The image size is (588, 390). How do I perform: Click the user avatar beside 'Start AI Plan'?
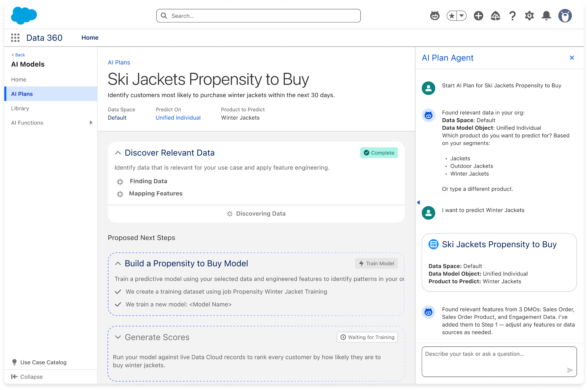pos(428,88)
